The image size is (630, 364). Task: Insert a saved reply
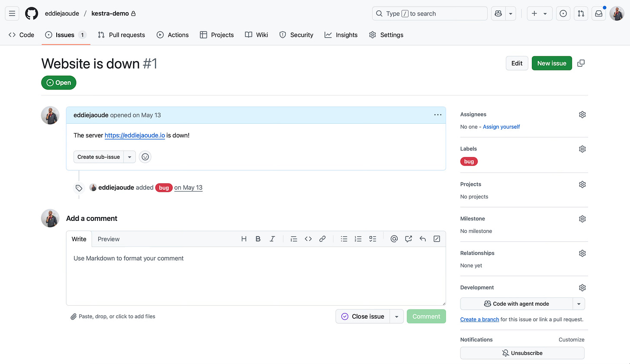pos(423,239)
